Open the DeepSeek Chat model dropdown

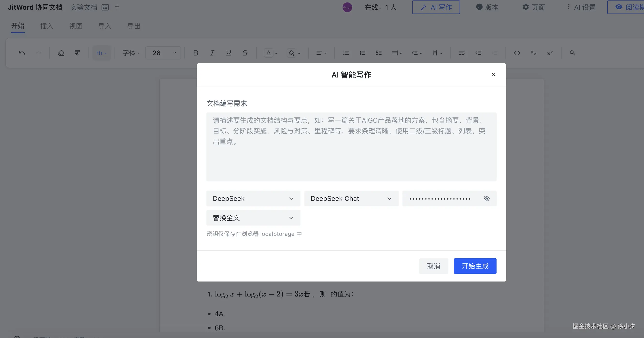(351, 198)
